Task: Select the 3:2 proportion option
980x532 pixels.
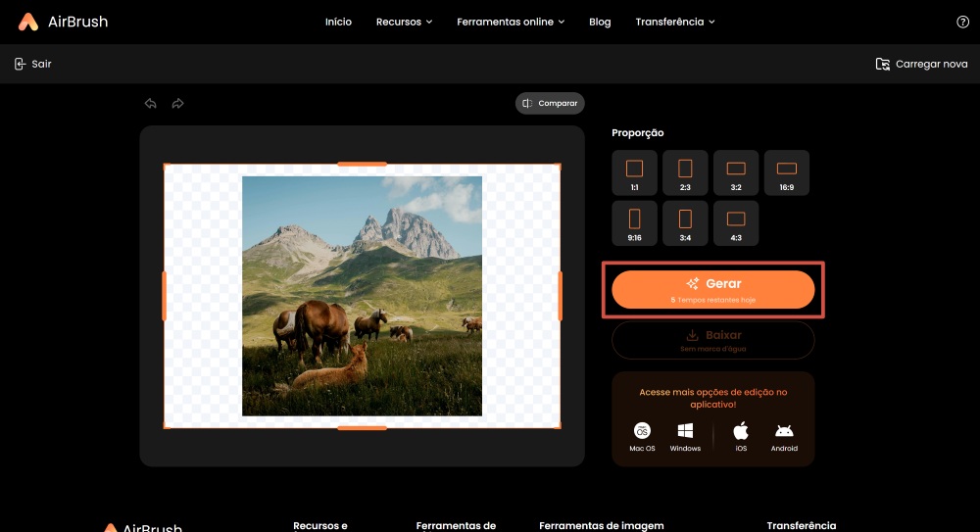Action: (x=736, y=172)
